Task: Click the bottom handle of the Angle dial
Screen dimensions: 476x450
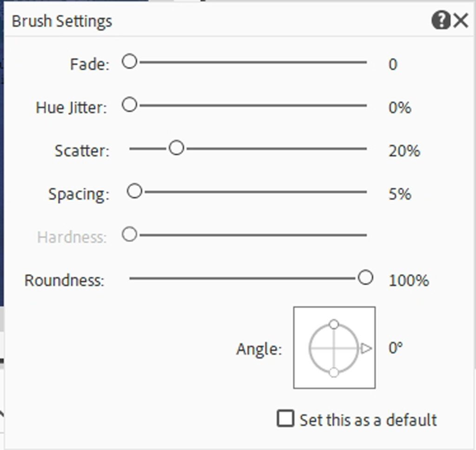Action: [334, 372]
